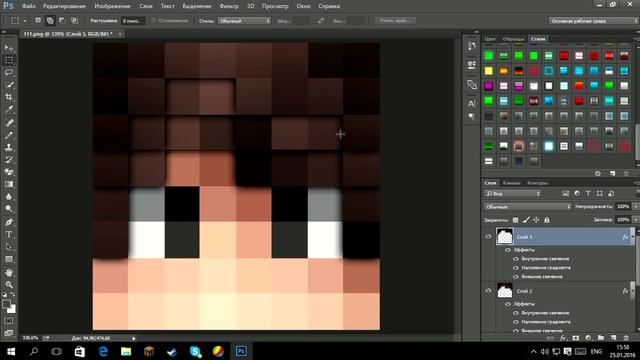Screen dimensions: 640x360
Task: Select the Eyedropper tool
Action: (9, 110)
